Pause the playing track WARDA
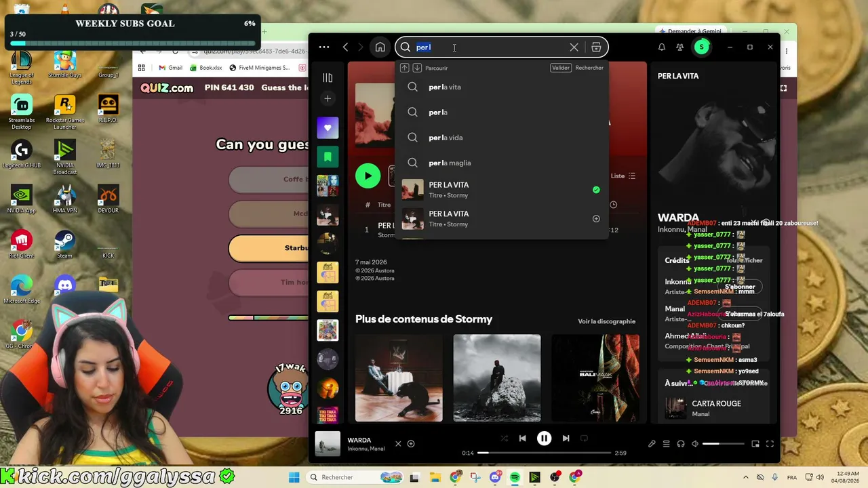868x488 pixels. 544,439
